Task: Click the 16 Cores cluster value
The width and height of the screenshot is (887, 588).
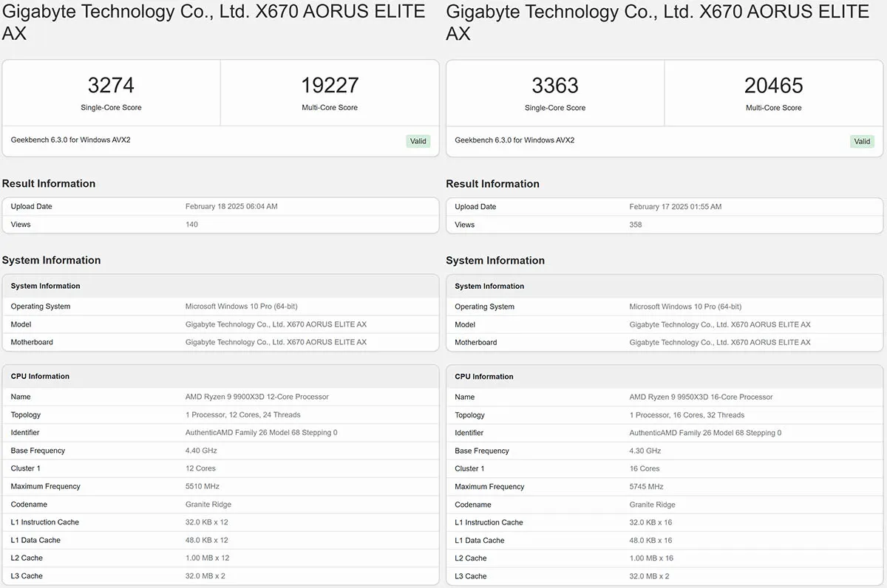Action: (x=645, y=468)
